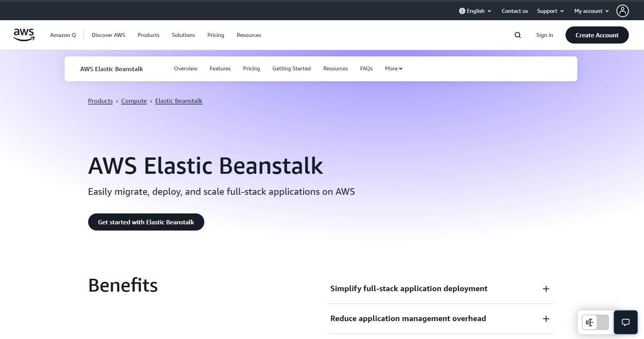Screen dimensions: 644x339
Task: Open the Getting Started tab
Action: point(292,68)
